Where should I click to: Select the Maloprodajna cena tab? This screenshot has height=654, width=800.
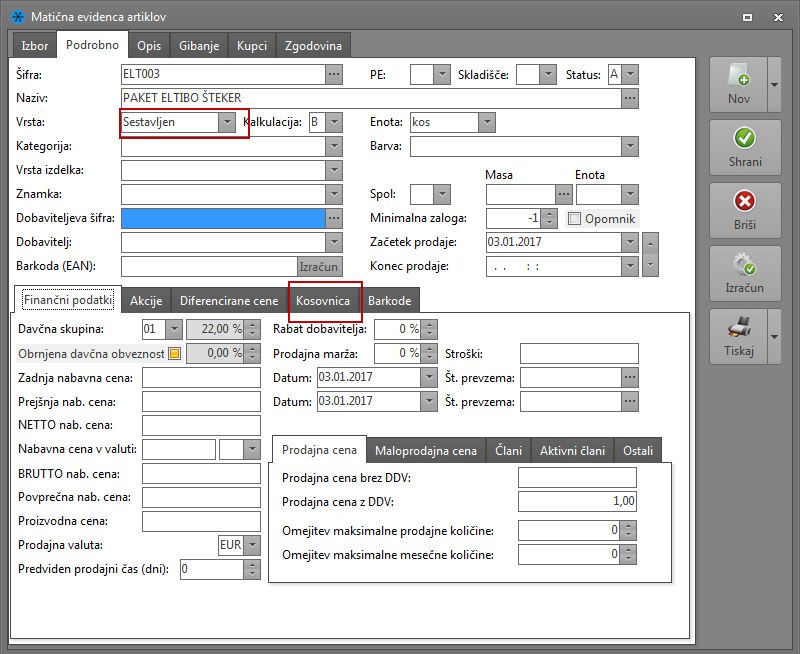click(x=425, y=451)
